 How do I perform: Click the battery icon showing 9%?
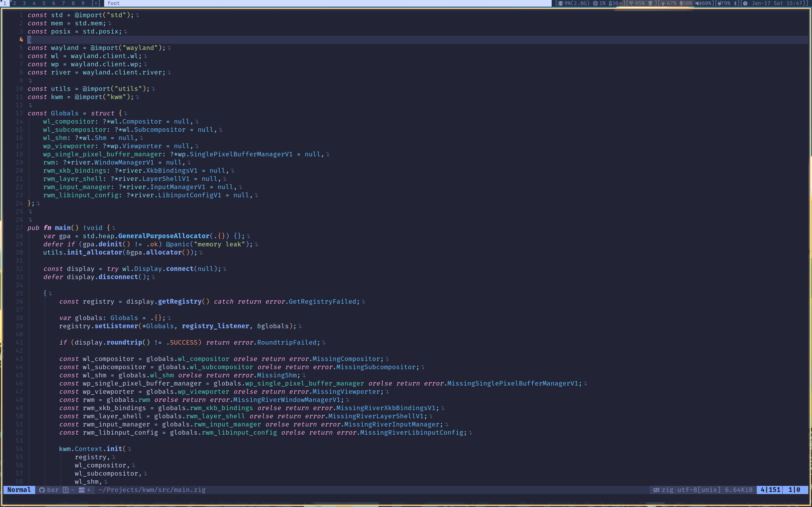click(x=561, y=4)
